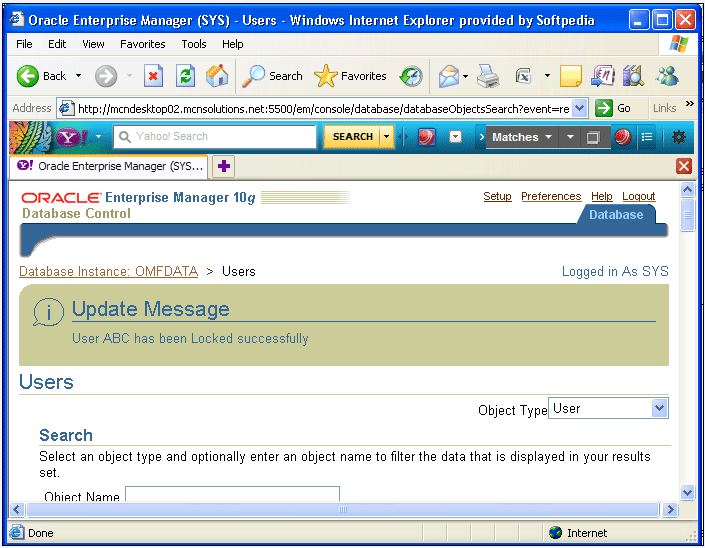Open the File menu
The height and width of the screenshot is (548, 705).
[x=24, y=44]
